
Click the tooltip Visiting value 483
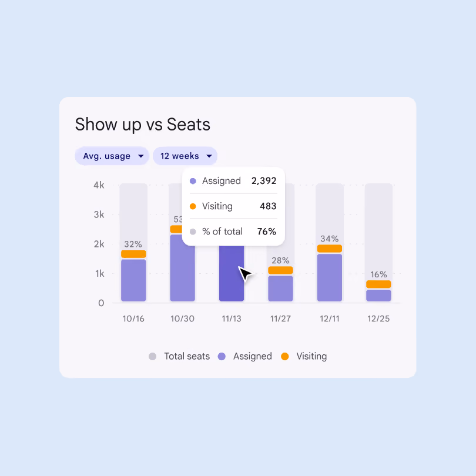click(x=268, y=206)
